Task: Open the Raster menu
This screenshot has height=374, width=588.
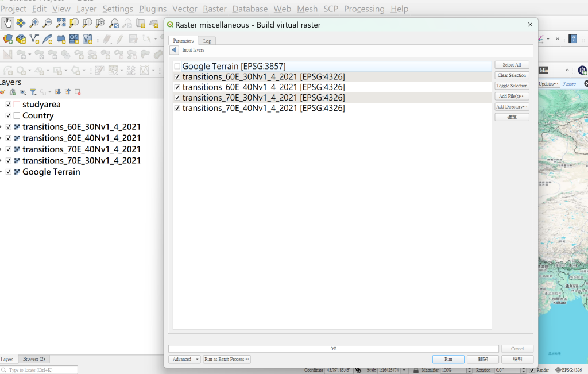Action: pyautogui.click(x=215, y=9)
